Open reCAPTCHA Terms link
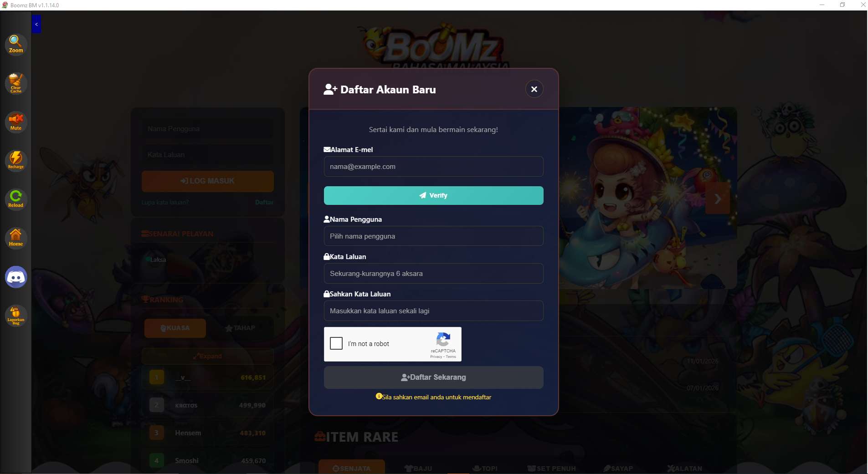Screen dimensions: 868x474 [451, 357]
